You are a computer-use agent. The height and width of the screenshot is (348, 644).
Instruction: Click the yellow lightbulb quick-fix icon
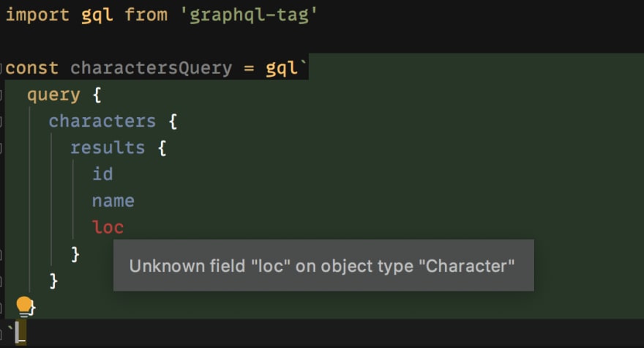[24, 307]
